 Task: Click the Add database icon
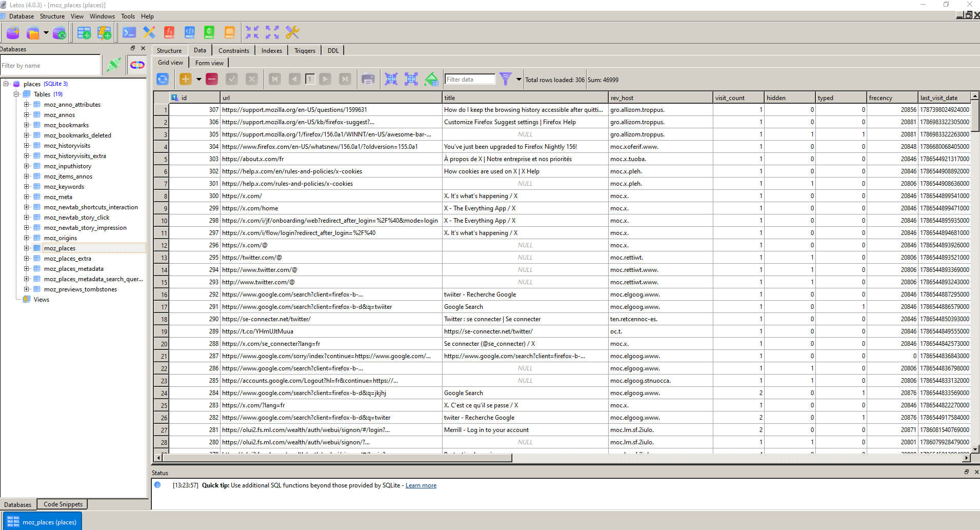(x=13, y=33)
